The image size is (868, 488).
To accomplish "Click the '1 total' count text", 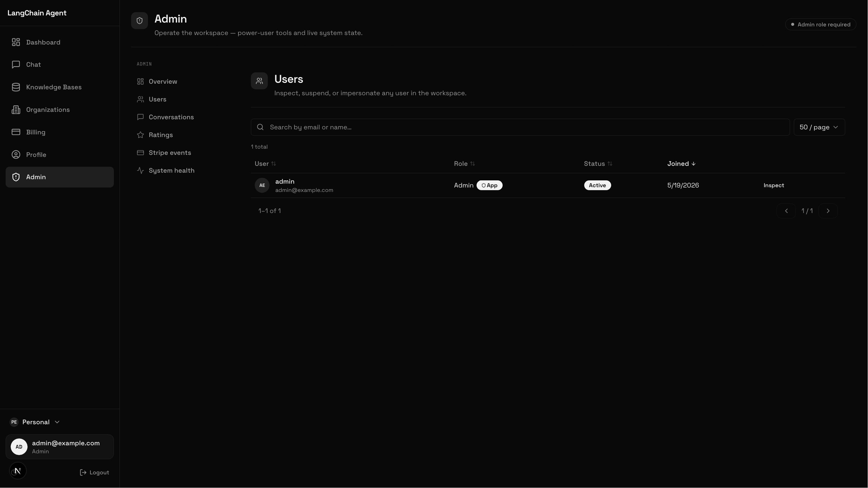I will pyautogui.click(x=259, y=147).
